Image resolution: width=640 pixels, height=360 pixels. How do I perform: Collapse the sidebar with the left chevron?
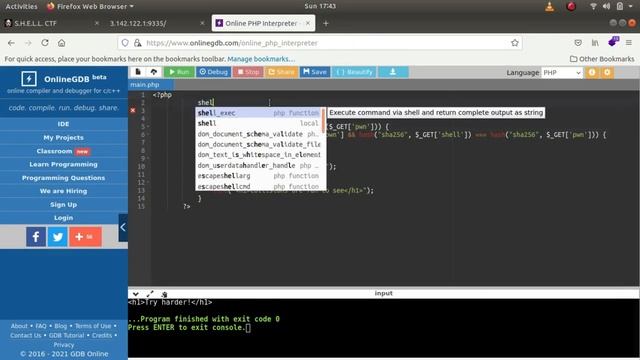[x=123, y=227]
